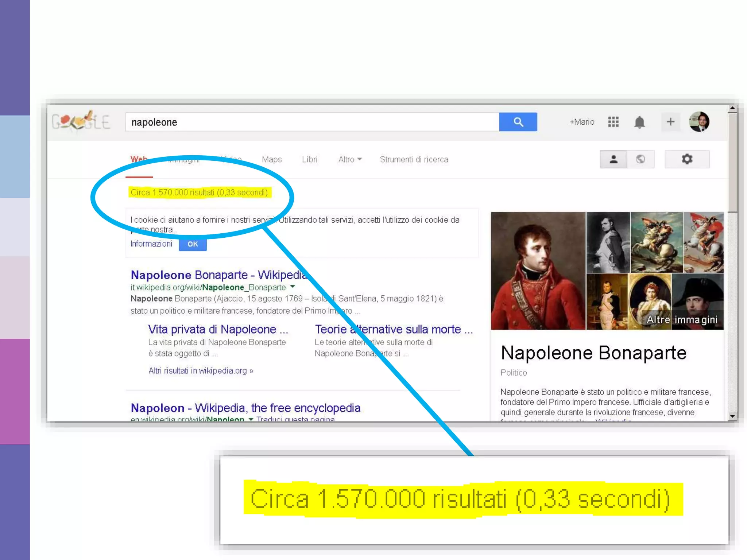Viewport: 747px width, 560px height.
Task: Click Altri risultati in wikipedia.org link
Action: coord(201,370)
